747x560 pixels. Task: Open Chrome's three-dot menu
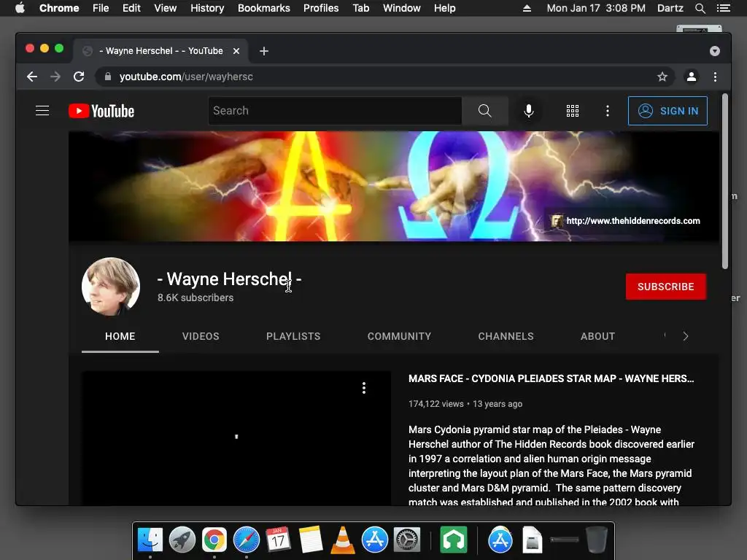715,77
